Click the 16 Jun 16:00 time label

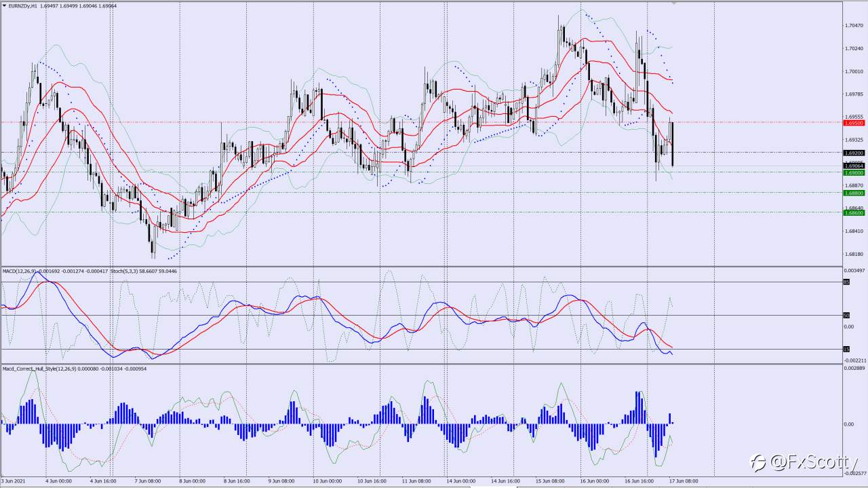(x=639, y=481)
